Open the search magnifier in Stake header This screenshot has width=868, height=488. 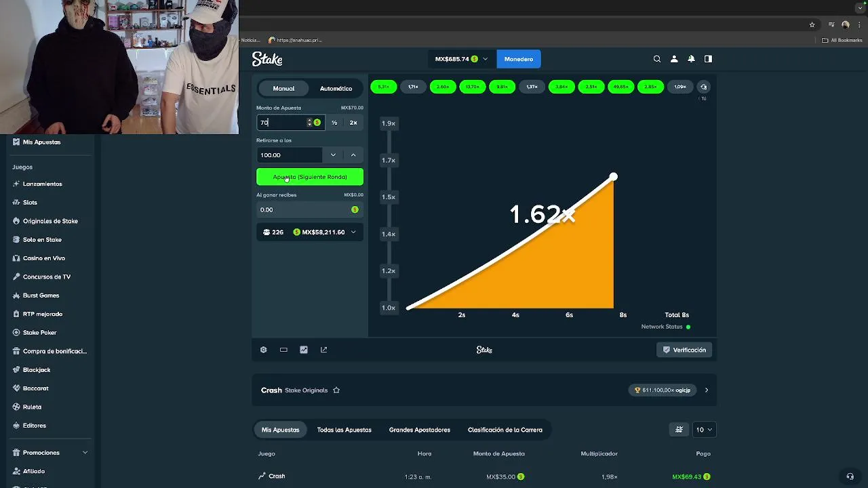(657, 59)
